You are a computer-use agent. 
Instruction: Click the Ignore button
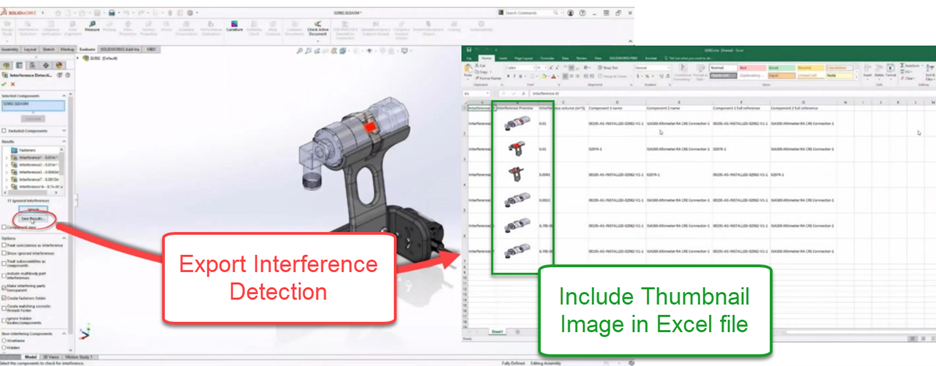pyautogui.click(x=33, y=210)
